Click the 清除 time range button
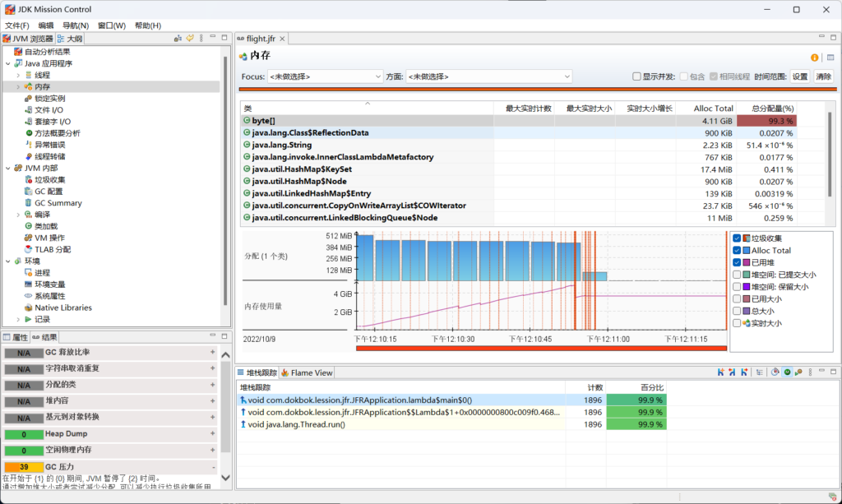 (823, 76)
